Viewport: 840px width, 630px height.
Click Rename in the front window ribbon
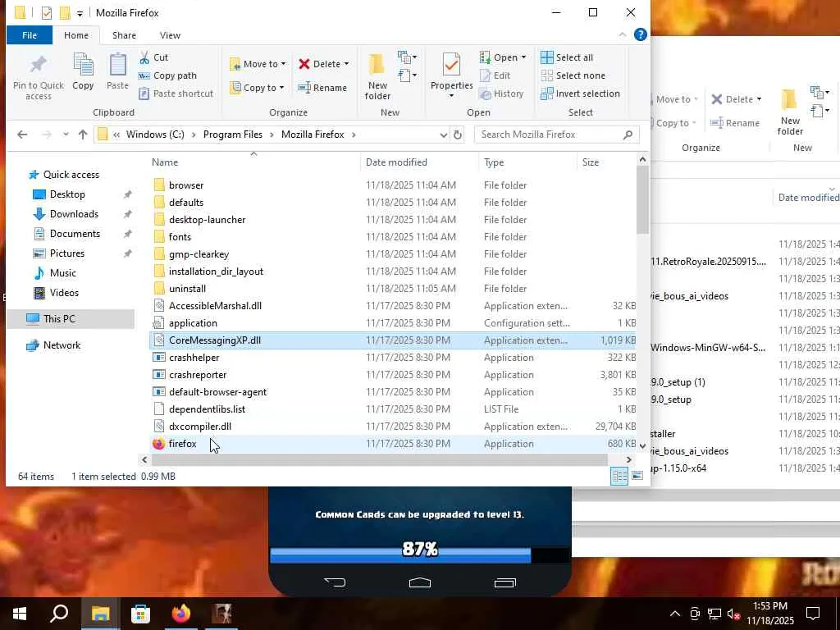pyautogui.click(x=322, y=87)
